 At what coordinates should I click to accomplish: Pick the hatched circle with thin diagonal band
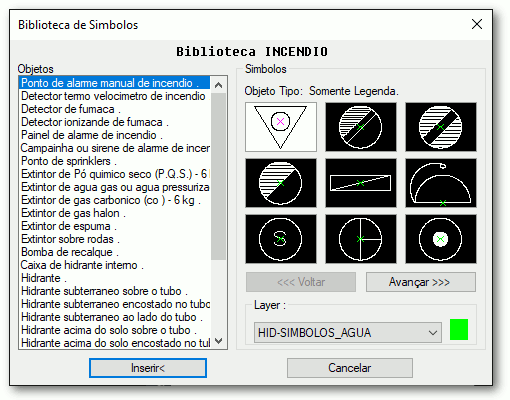pos(361,127)
